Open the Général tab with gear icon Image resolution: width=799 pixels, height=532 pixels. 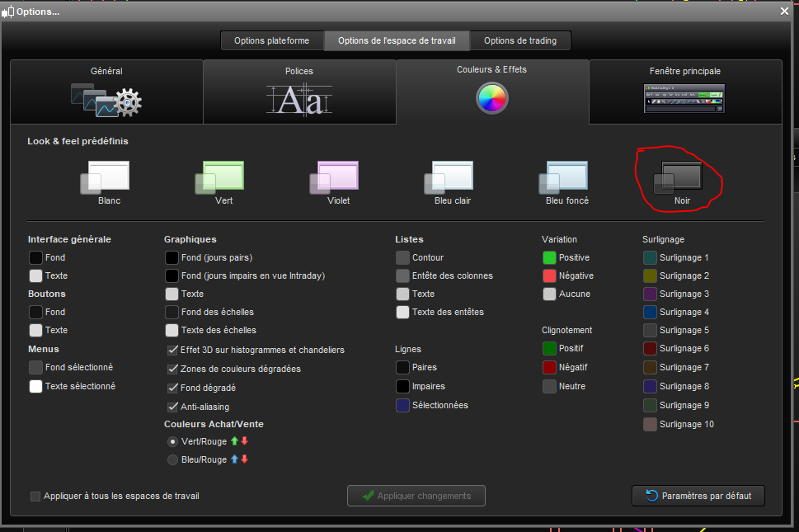[106, 92]
